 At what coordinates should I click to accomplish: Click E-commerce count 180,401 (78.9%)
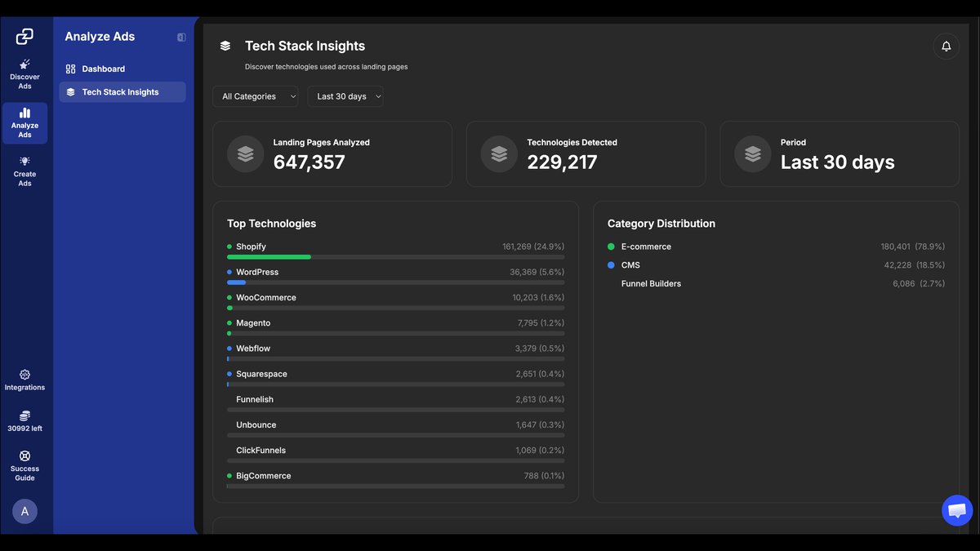(913, 247)
